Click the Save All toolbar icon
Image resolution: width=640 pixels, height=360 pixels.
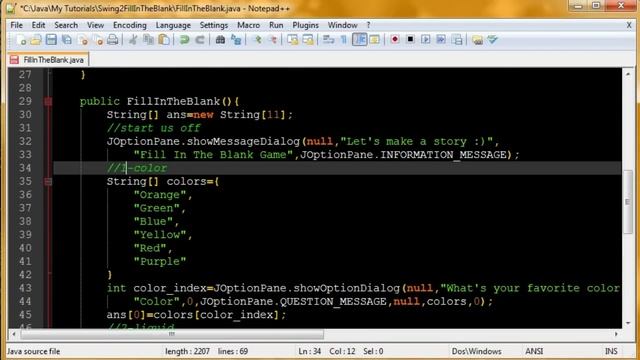pyautogui.click(x=67, y=40)
